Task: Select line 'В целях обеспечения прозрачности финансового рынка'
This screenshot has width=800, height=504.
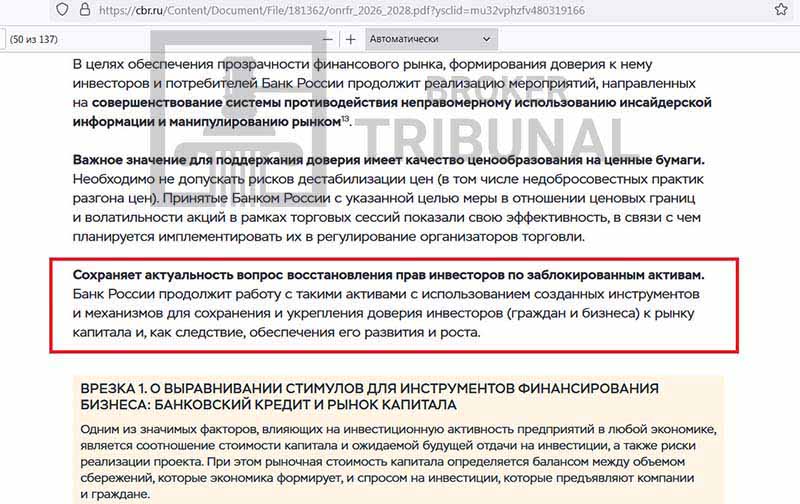Action: [x=362, y=64]
